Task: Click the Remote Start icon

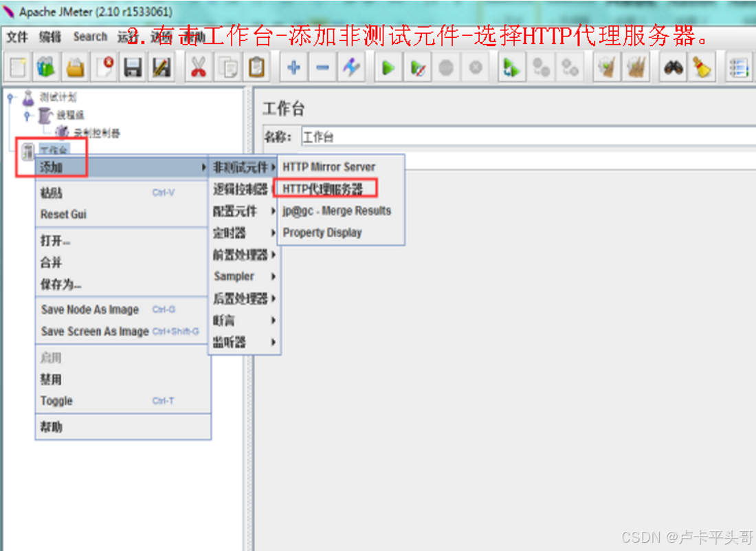Action: 511,67
